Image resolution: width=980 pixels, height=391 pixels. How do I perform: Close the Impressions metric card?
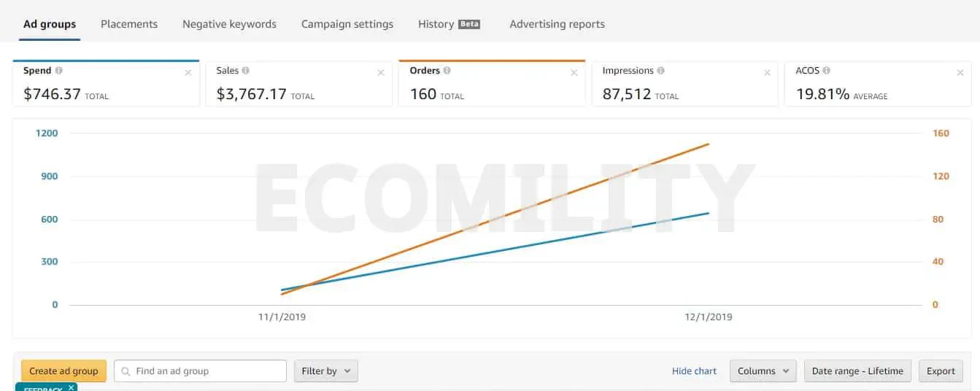point(767,73)
